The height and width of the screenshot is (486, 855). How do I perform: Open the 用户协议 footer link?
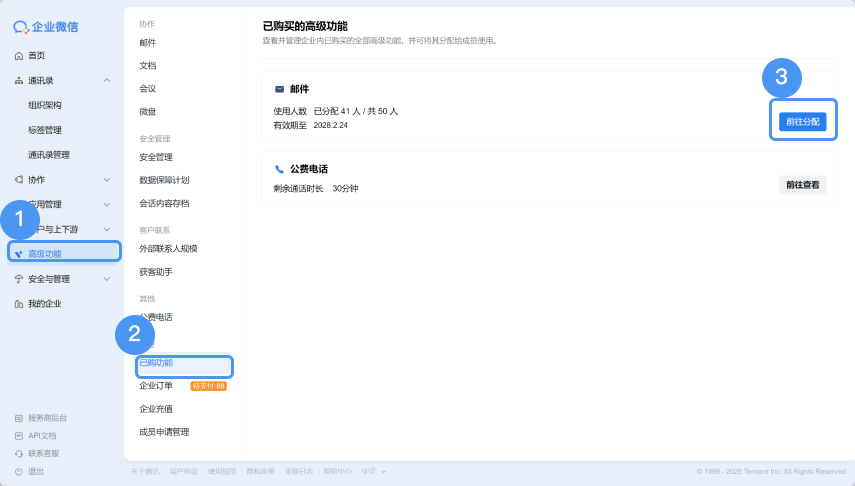coord(184,471)
